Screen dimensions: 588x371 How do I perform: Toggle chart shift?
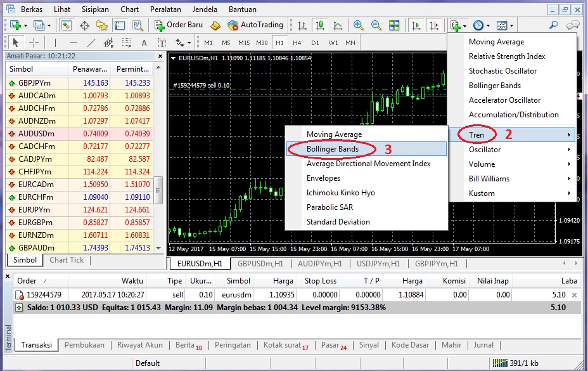pyautogui.click(x=434, y=25)
